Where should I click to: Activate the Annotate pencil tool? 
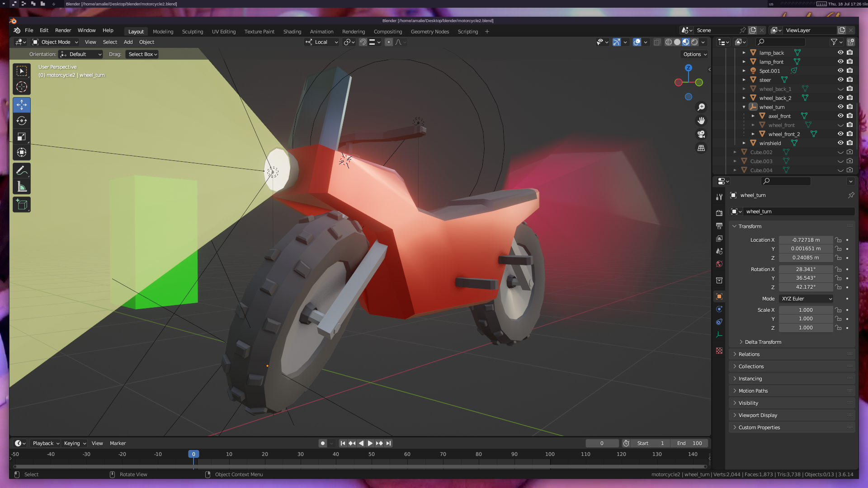click(21, 171)
